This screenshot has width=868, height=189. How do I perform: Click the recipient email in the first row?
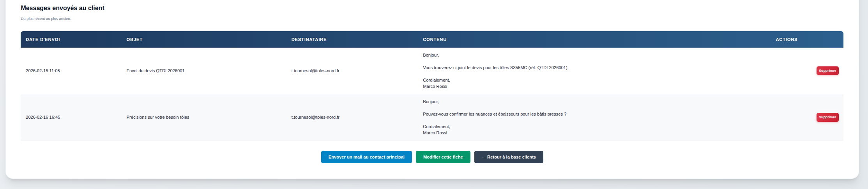coord(315,71)
